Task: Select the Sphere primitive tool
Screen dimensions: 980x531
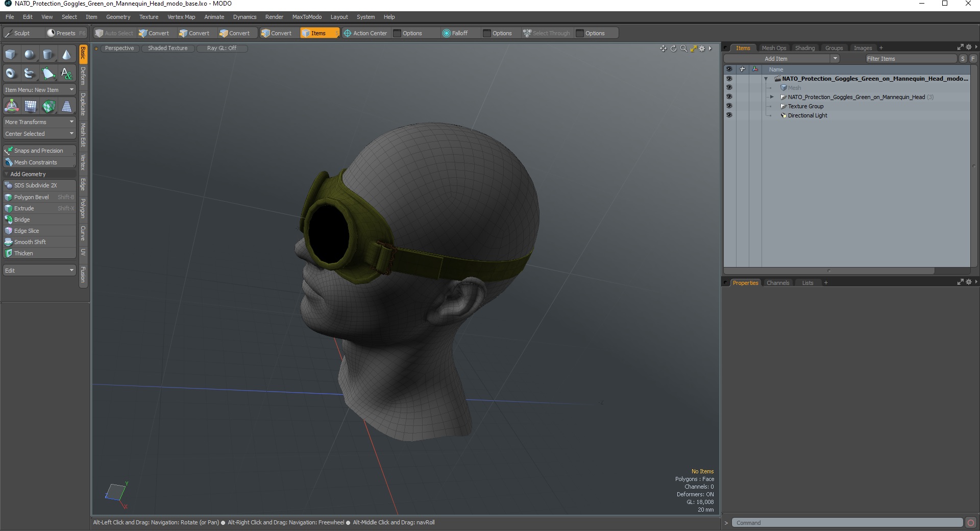Action: tap(30, 55)
